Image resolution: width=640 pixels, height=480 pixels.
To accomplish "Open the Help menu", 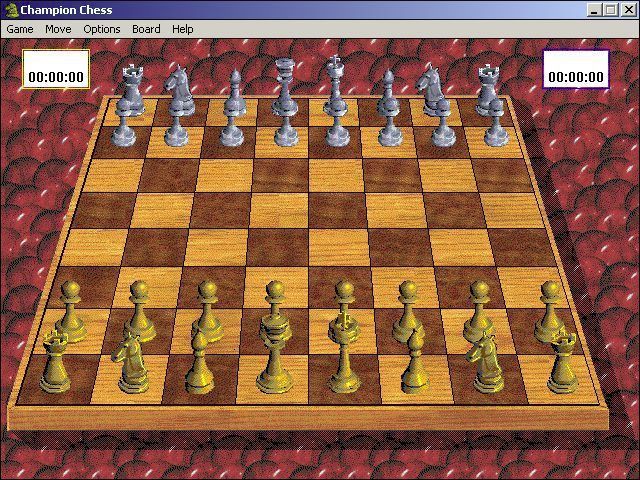I will tap(182, 29).
